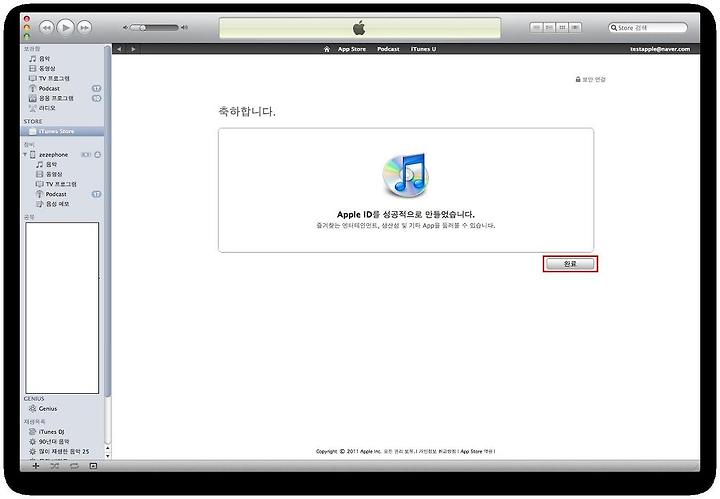Viewport: 720px width, 499px height.
Task: Switch to Cover Flow view
Action: 575,28
